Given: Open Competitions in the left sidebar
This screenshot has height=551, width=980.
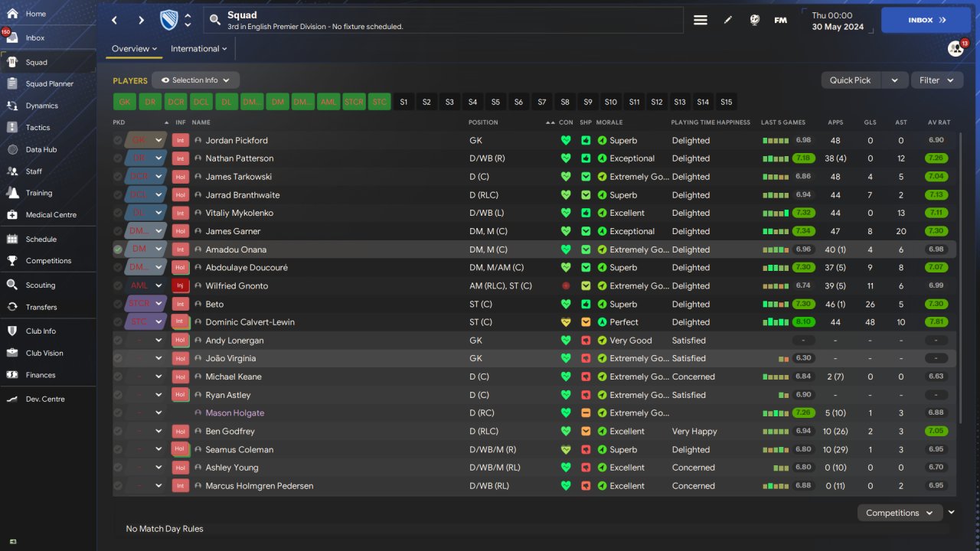Looking at the screenshot, I should 48,261.
